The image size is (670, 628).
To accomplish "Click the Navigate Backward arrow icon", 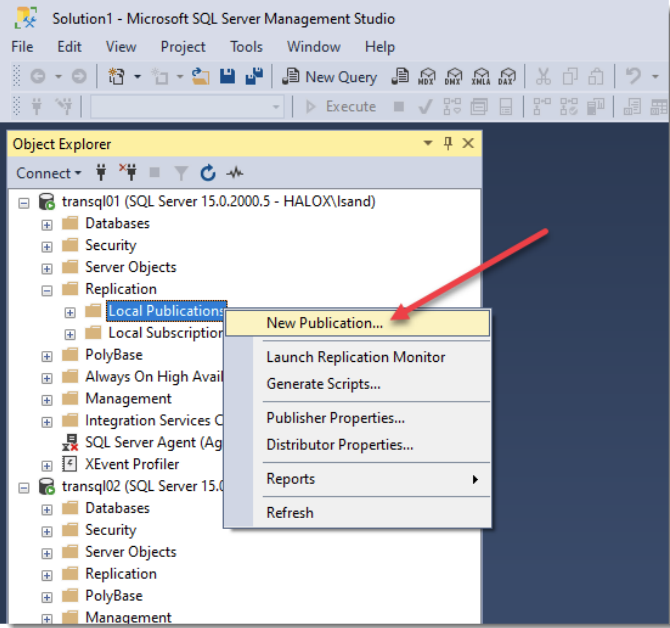I will [38, 77].
